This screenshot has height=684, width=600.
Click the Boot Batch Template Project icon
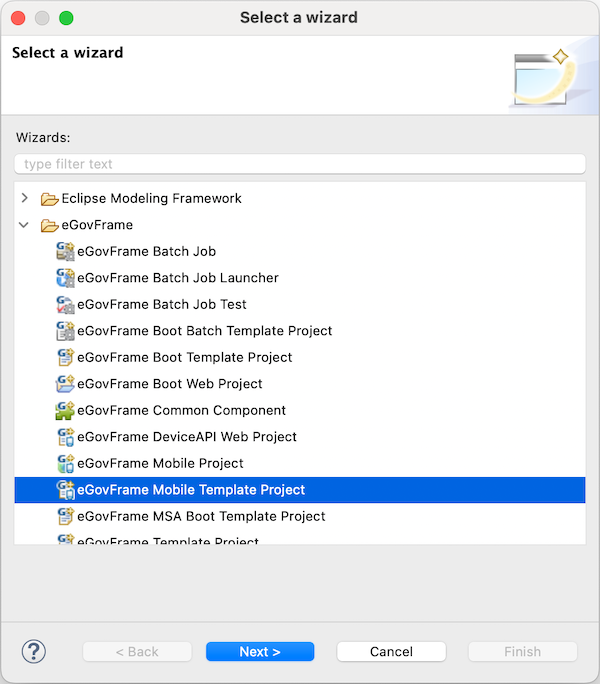point(65,331)
